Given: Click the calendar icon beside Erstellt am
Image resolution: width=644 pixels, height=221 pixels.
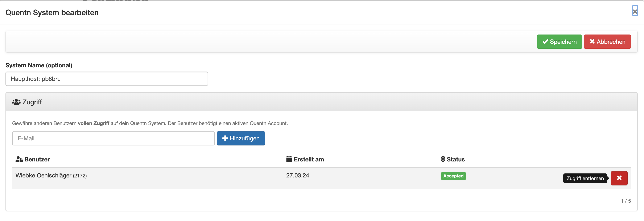Looking at the screenshot, I should [x=289, y=159].
